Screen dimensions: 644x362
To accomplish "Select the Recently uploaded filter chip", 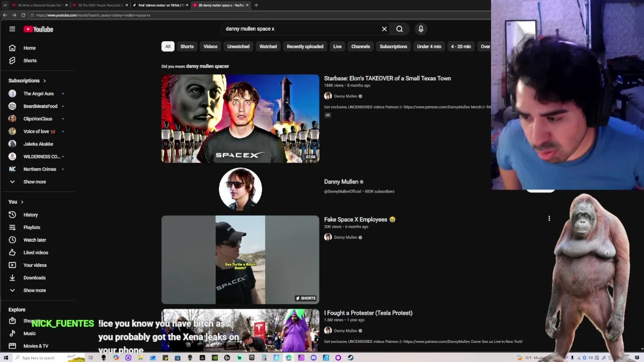I will point(305,46).
